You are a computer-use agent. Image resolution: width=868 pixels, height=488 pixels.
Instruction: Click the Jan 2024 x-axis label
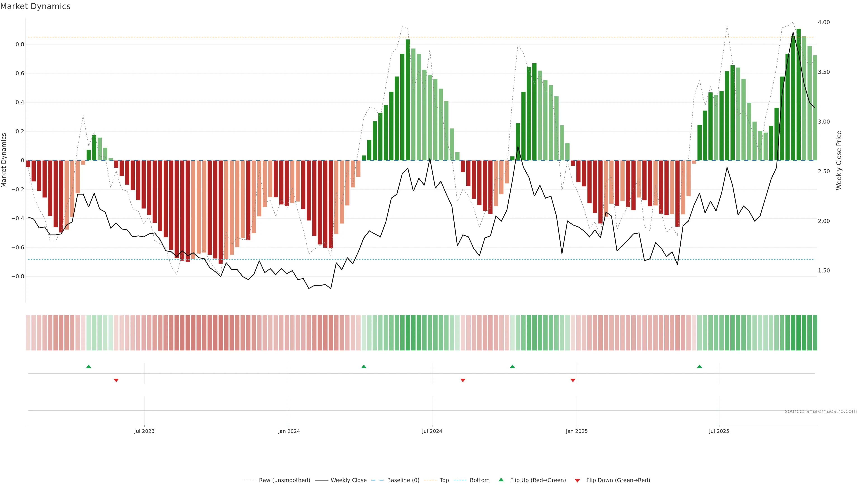point(289,431)
